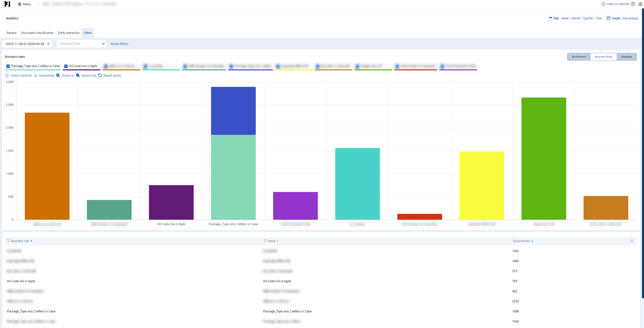The height and width of the screenshot is (328, 644).
Task: Select the Other tab
Action: click(x=88, y=33)
